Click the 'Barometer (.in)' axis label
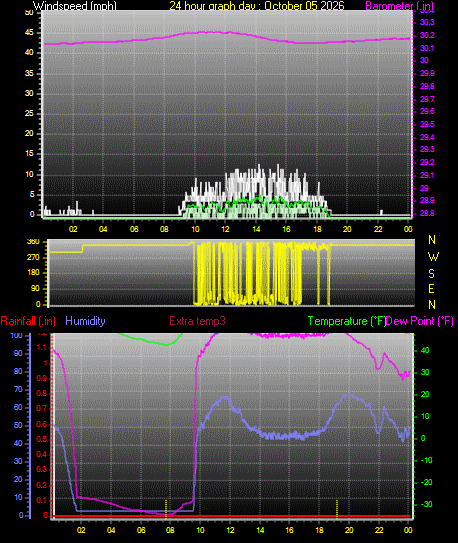Screen dimensions: 458x543 coord(399,6)
